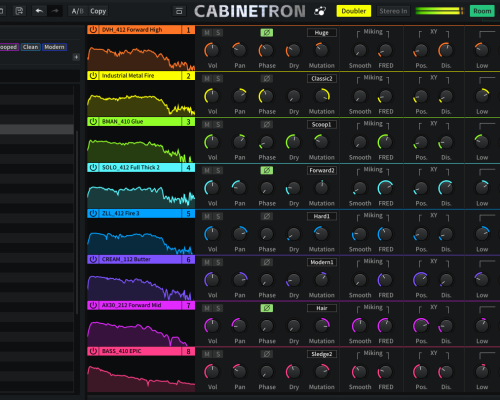Solo slot 3 with the S button
500x400 pixels.
pyautogui.click(x=218, y=125)
